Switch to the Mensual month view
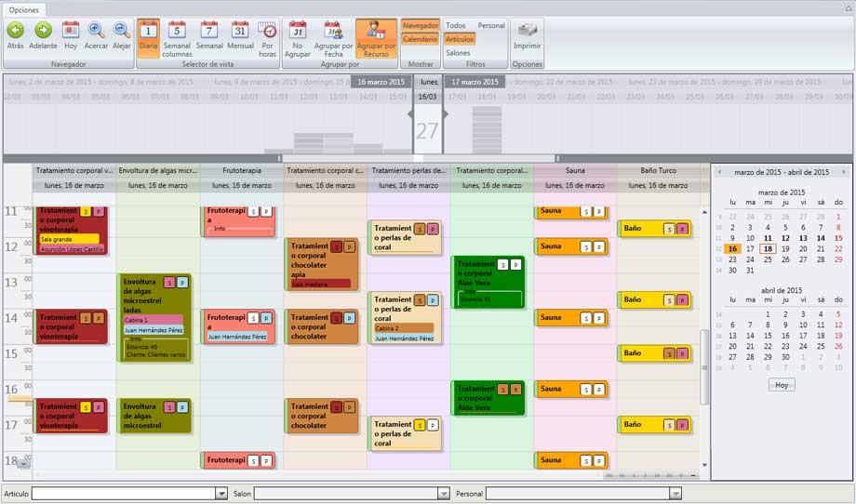 [x=240, y=36]
